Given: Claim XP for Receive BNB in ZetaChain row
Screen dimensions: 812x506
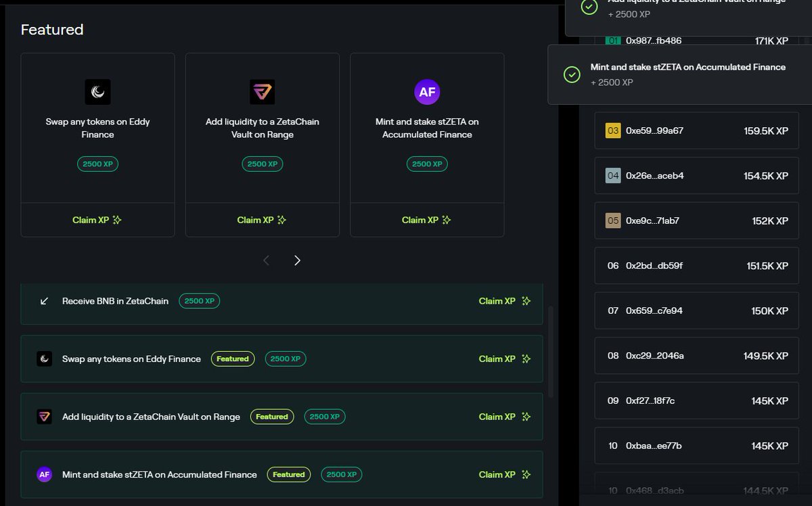Looking at the screenshot, I should pyautogui.click(x=505, y=301).
